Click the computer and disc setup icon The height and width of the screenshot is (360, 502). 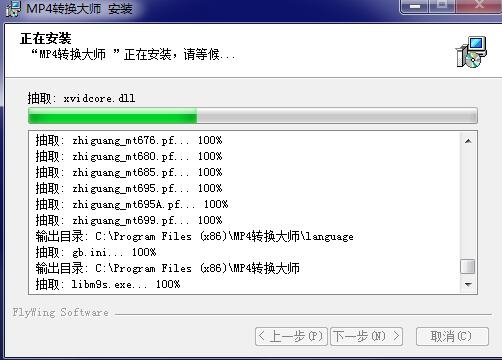472,52
